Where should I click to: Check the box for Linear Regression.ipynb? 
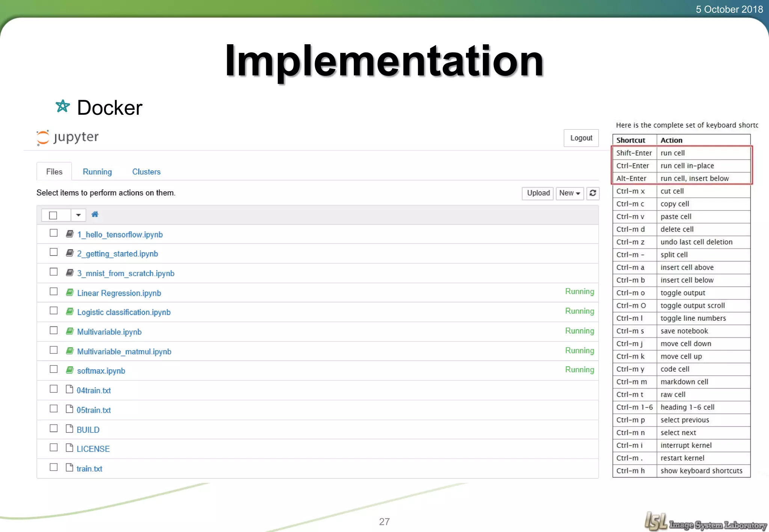click(54, 292)
